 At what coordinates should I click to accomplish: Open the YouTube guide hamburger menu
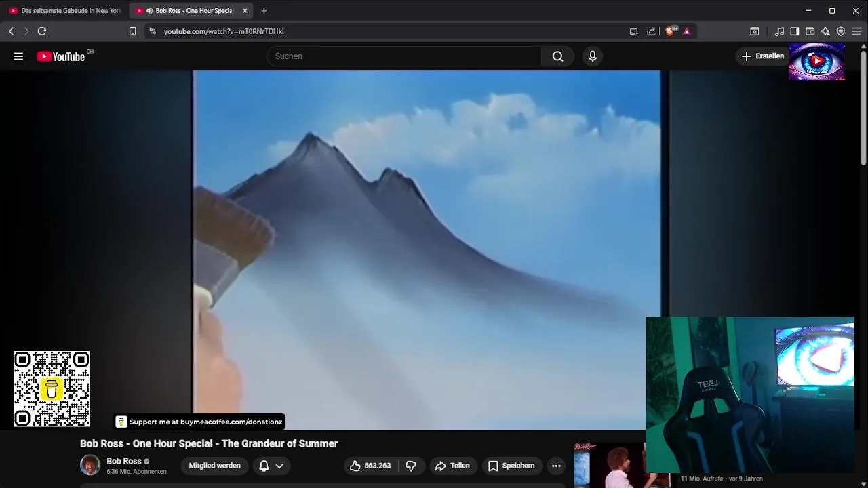coord(18,56)
